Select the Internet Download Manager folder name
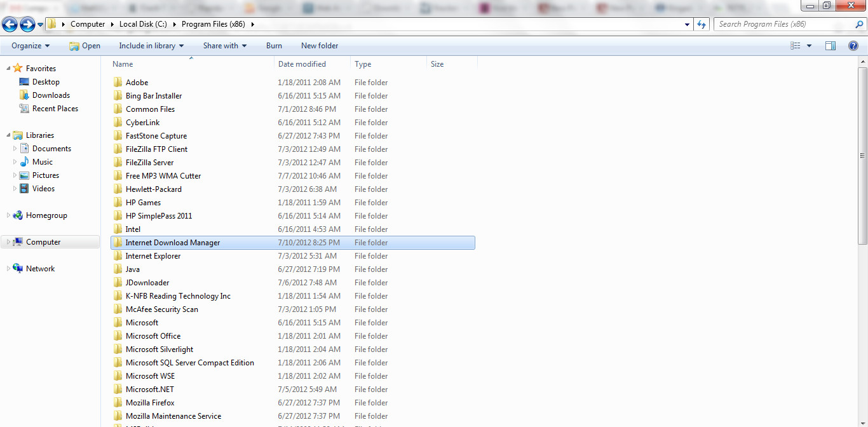Image resolution: width=868 pixels, height=427 pixels. (173, 243)
